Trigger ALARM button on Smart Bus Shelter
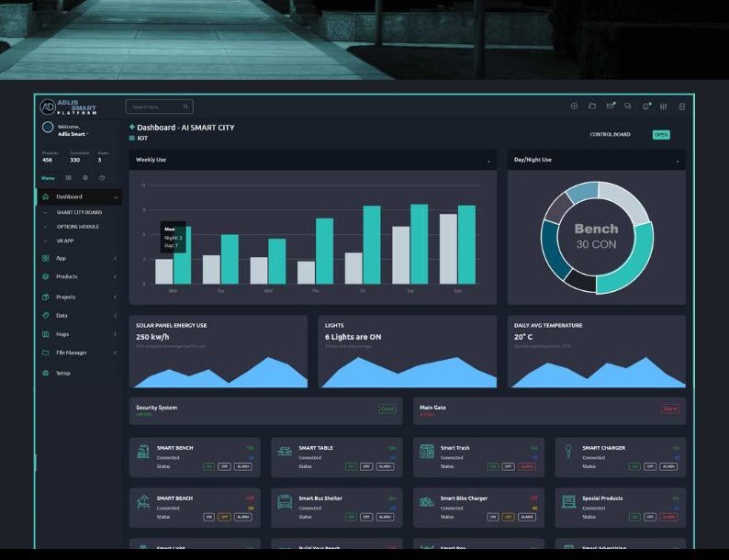 tap(385, 517)
